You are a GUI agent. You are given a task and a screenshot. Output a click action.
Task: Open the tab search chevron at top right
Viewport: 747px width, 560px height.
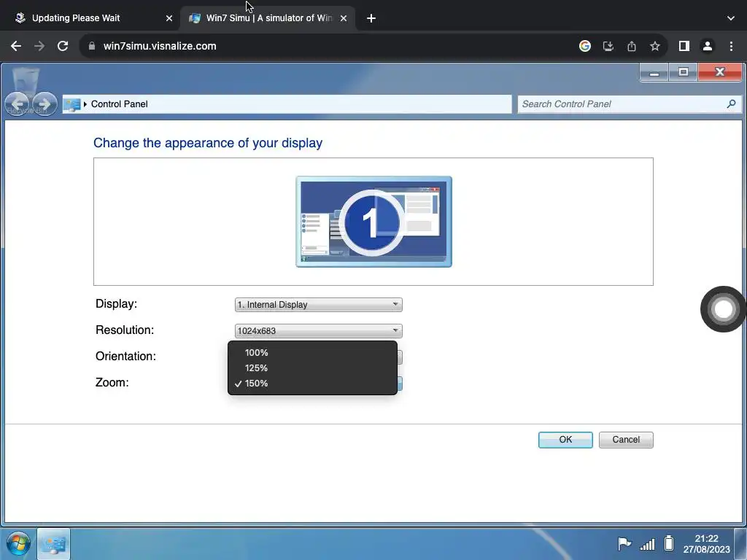click(x=731, y=18)
